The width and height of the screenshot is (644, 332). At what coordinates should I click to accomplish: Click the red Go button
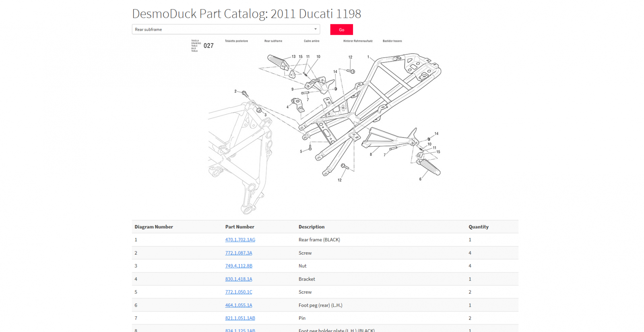pos(341,30)
